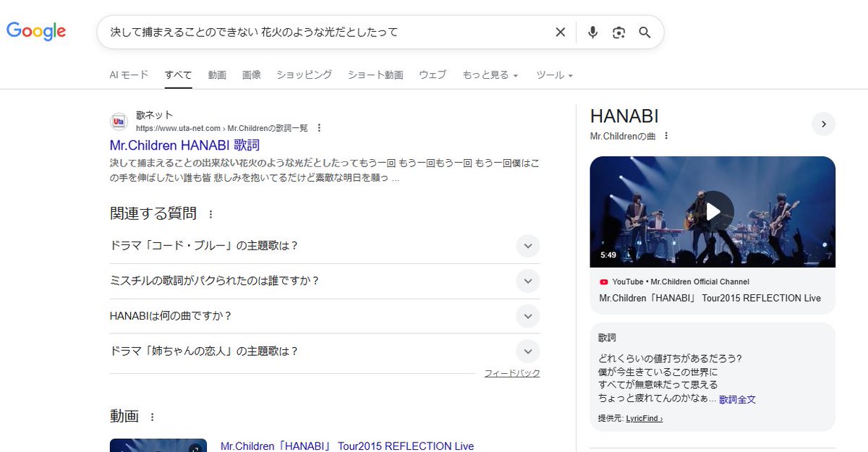Click video thumbnail in 動画 section

pos(158,445)
